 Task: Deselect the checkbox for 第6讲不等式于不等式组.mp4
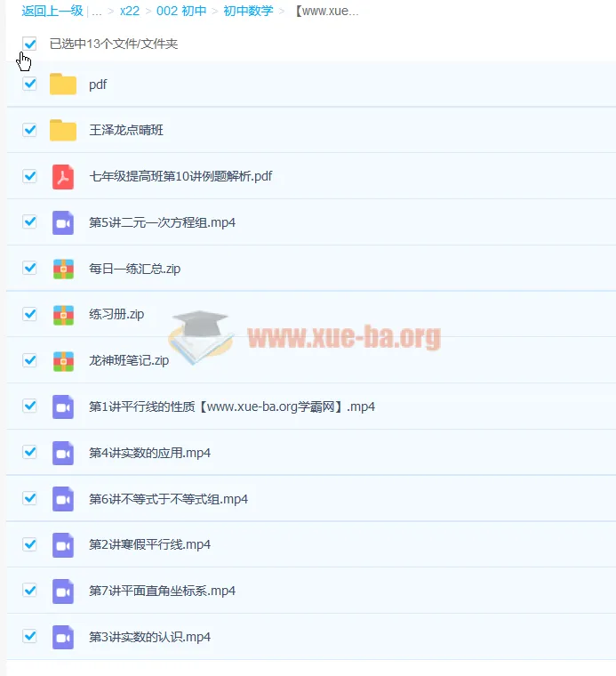[x=30, y=498]
